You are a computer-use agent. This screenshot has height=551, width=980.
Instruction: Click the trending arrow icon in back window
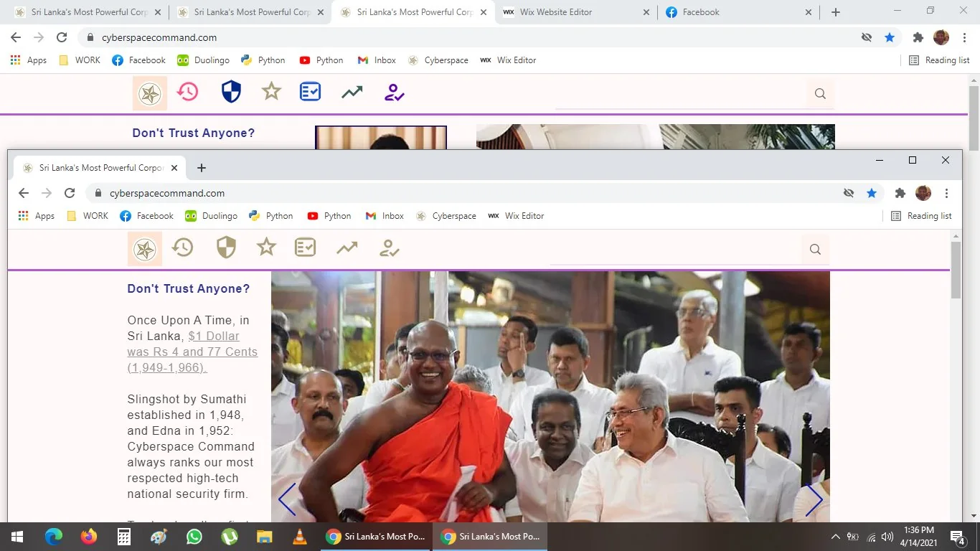[x=352, y=93]
